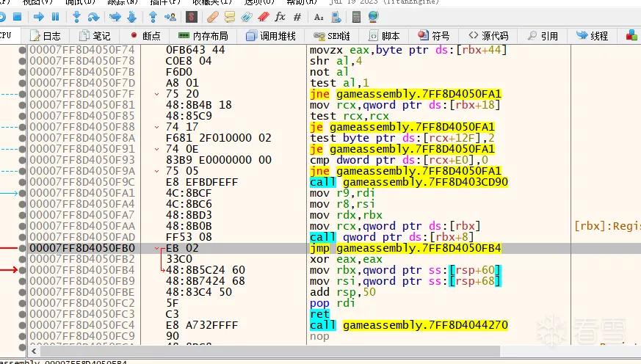Select the 'add rsp,50' instruction
The height and width of the screenshot is (364, 641).
pyautogui.click(x=343, y=293)
